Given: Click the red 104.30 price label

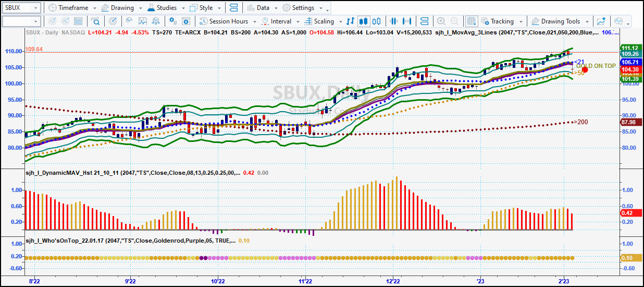Looking at the screenshot, I should (630, 69).
